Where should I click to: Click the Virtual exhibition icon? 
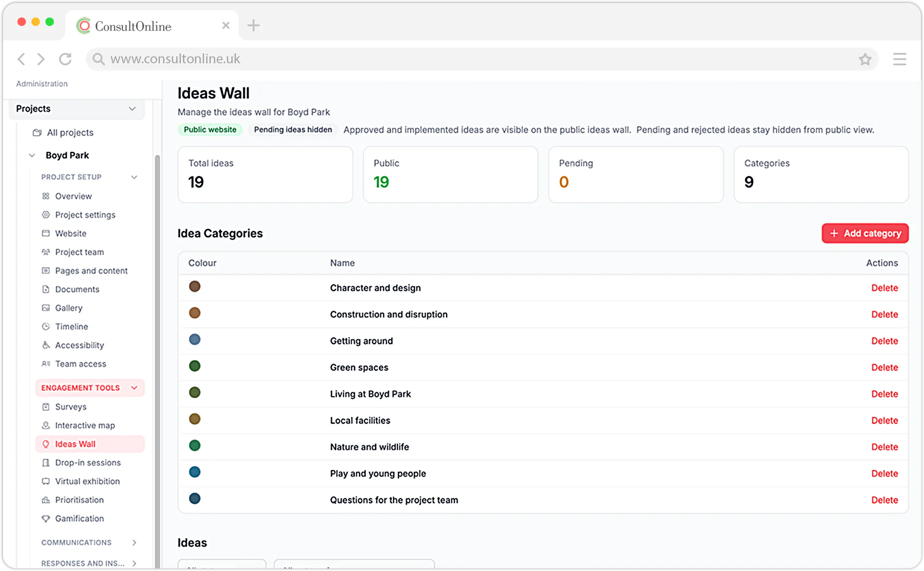click(46, 481)
